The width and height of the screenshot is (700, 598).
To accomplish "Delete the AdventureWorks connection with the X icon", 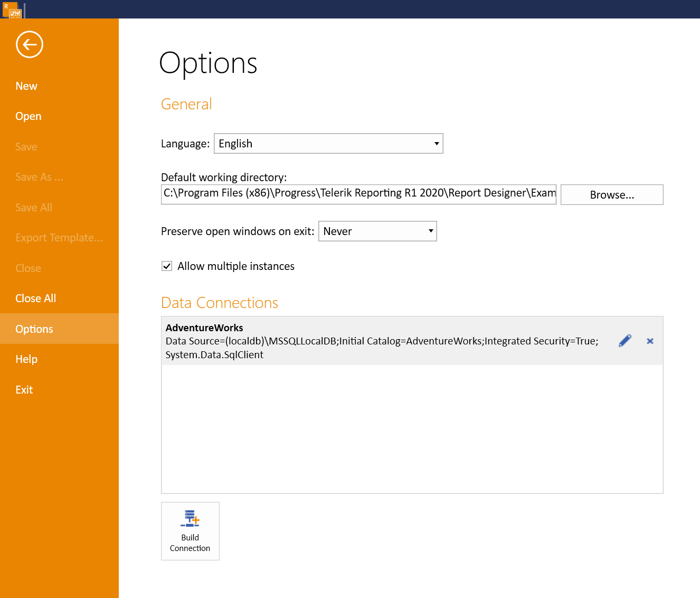I will point(650,341).
